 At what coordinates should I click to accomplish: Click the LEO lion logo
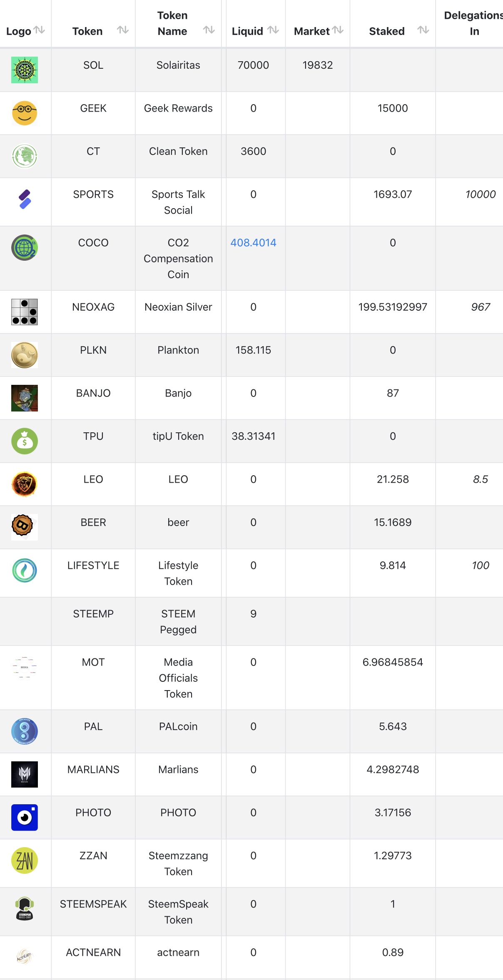pos(25,484)
